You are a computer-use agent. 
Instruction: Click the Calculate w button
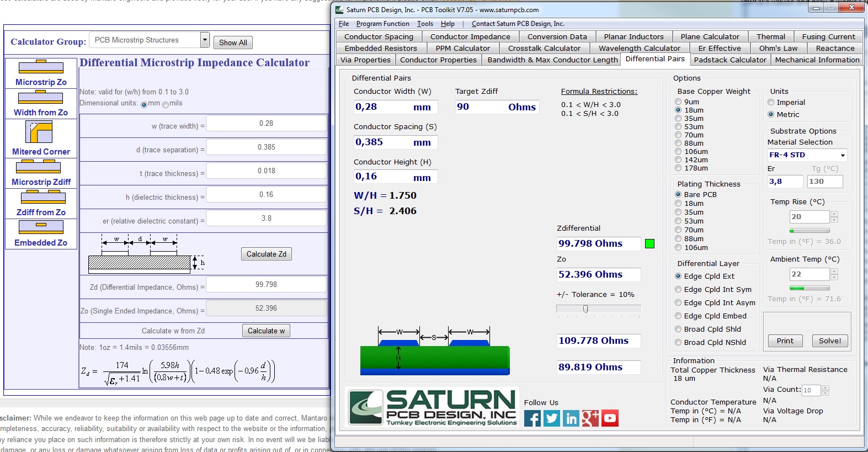tap(266, 331)
